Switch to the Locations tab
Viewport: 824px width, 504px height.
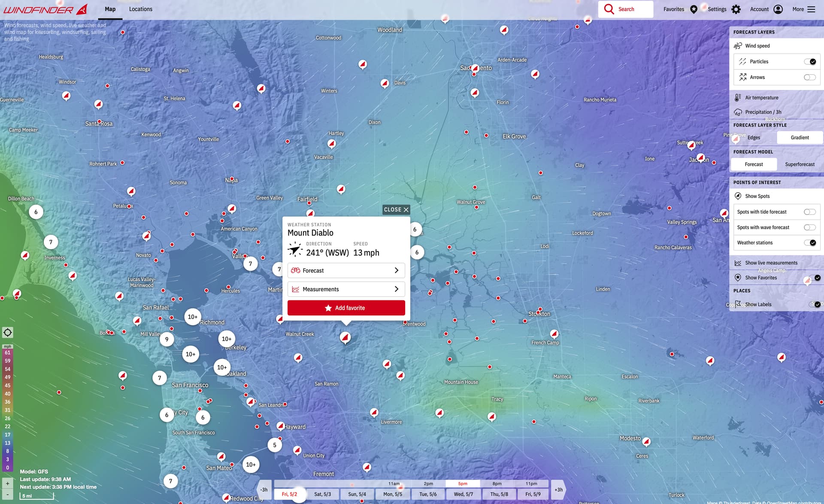141,9
